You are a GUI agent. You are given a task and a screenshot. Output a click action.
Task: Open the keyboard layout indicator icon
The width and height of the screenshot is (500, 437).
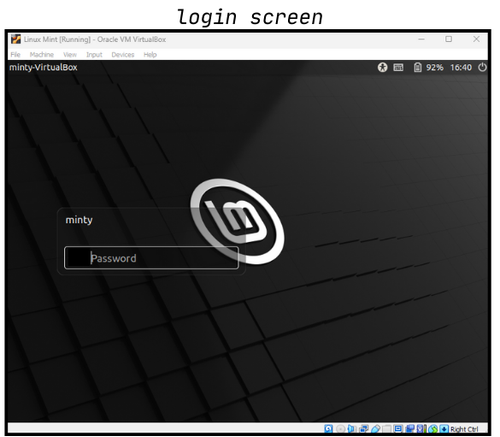click(398, 68)
